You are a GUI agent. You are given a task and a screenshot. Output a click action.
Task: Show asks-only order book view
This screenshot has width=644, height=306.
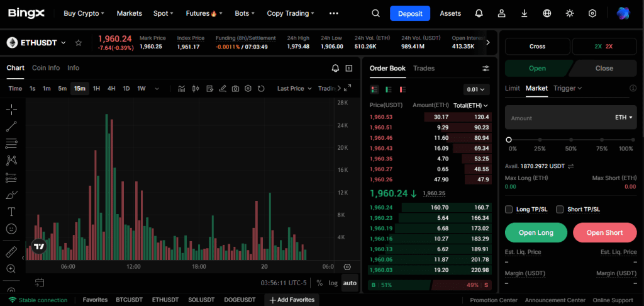click(x=402, y=89)
